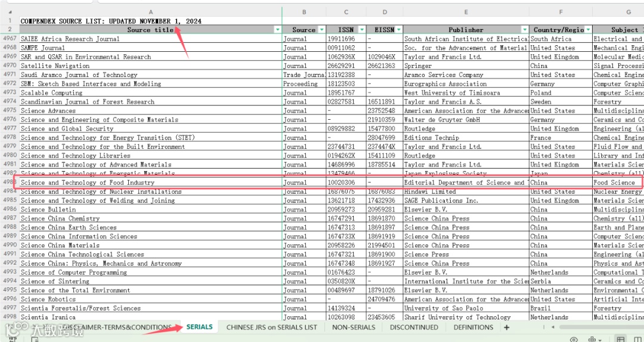Select ISSN cell 10020306
Viewport: 644px width, 342px height.
click(346, 183)
